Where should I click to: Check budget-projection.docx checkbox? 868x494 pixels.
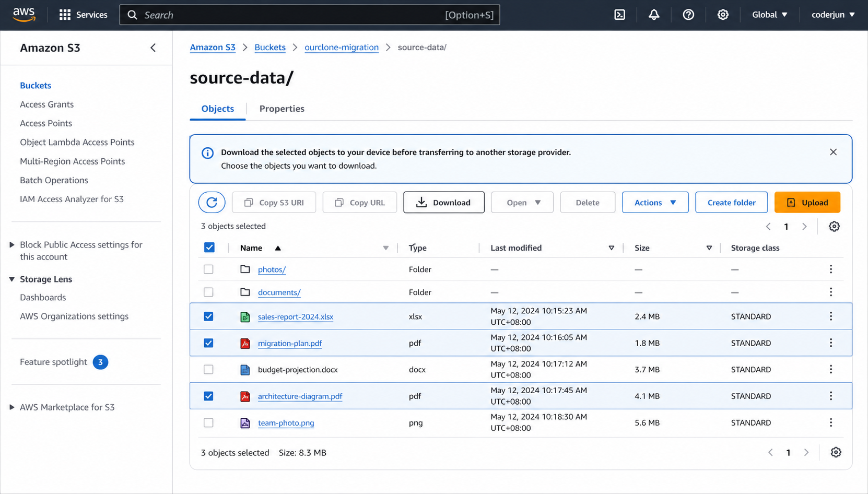pyautogui.click(x=208, y=370)
